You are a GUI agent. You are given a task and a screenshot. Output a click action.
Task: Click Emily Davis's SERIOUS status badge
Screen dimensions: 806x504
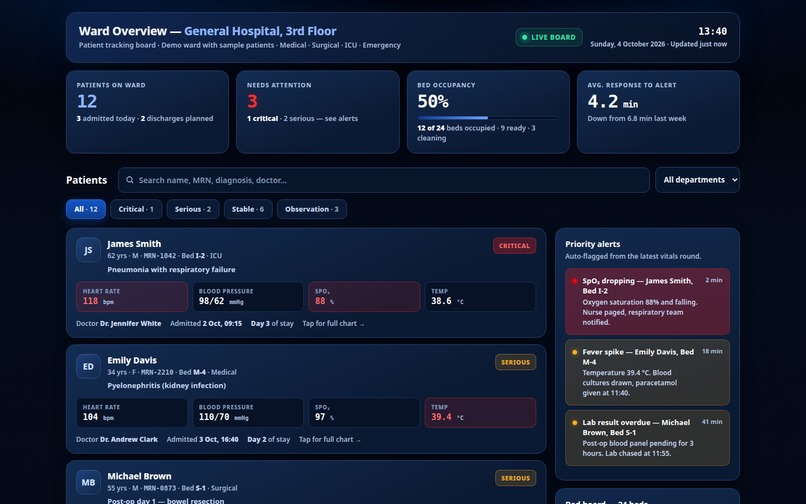click(516, 362)
